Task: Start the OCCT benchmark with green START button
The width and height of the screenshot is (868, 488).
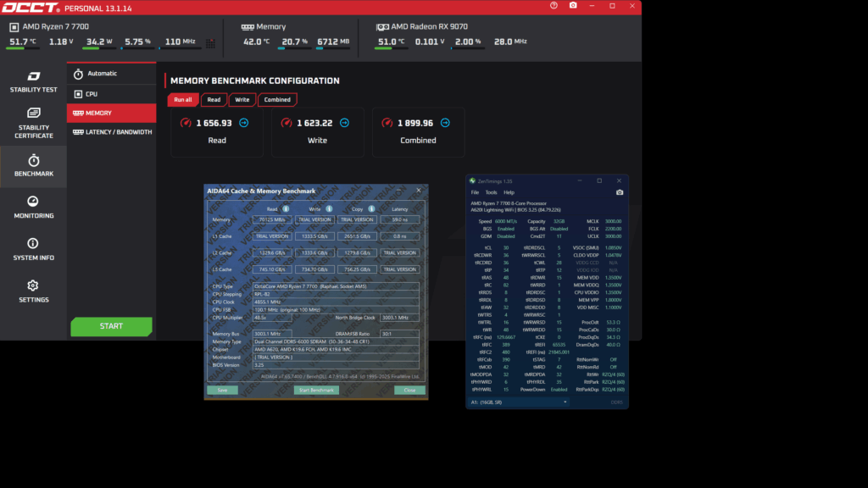Action: (111, 326)
